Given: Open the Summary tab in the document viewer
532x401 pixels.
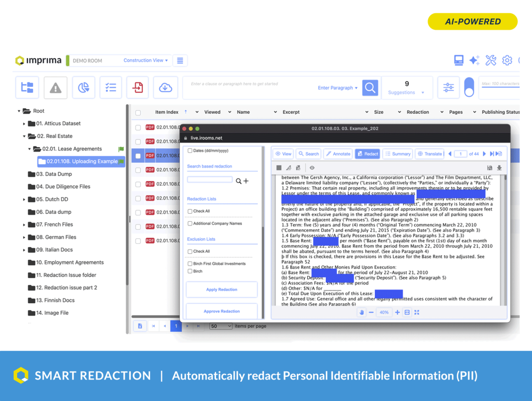Looking at the screenshot, I should click(397, 153).
